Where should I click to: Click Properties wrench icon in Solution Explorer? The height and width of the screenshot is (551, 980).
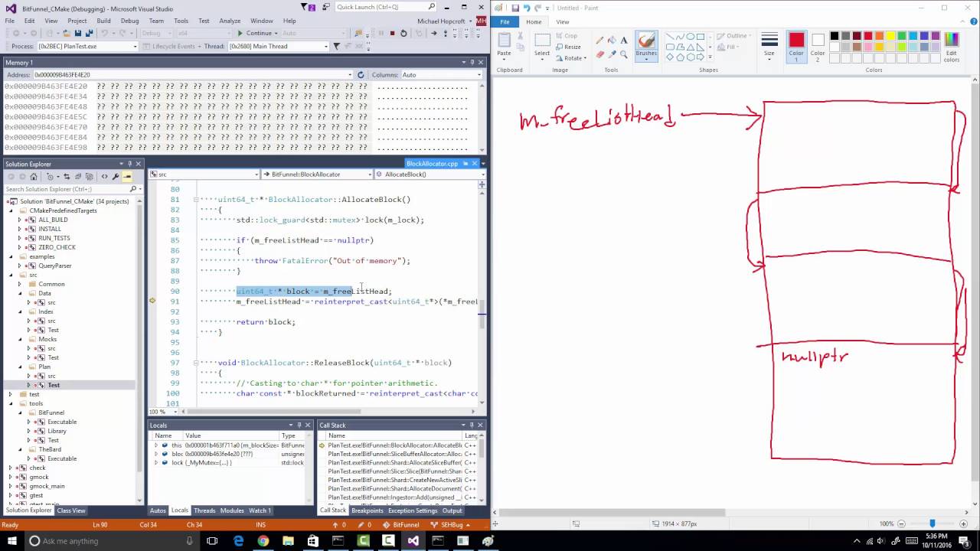(x=116, y=177)
